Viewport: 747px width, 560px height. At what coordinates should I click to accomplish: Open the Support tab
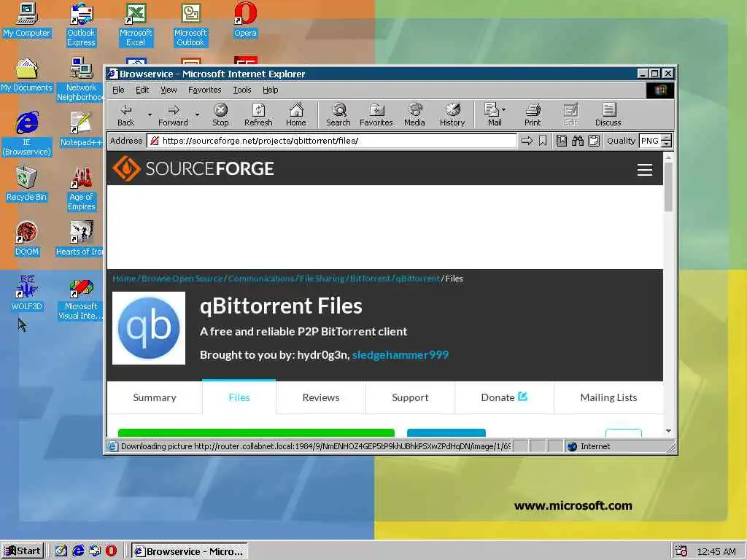tap(410, 397)
